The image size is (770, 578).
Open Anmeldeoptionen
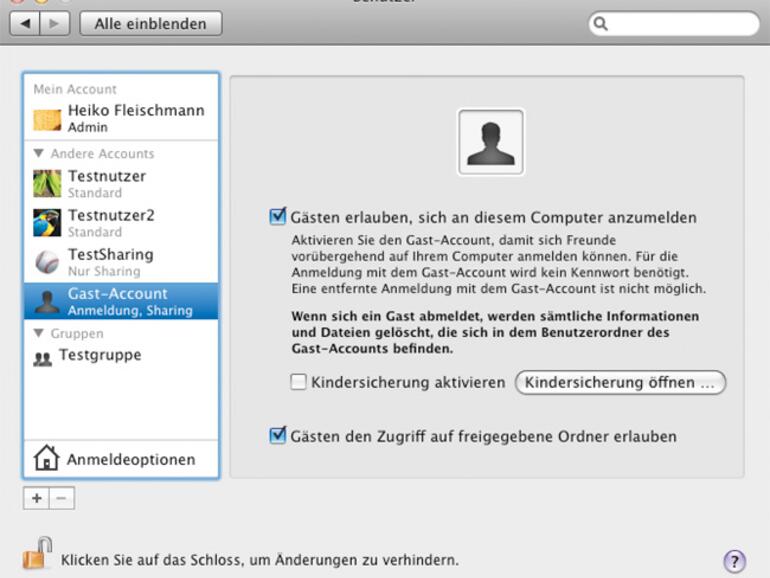[x=121, y=459]
